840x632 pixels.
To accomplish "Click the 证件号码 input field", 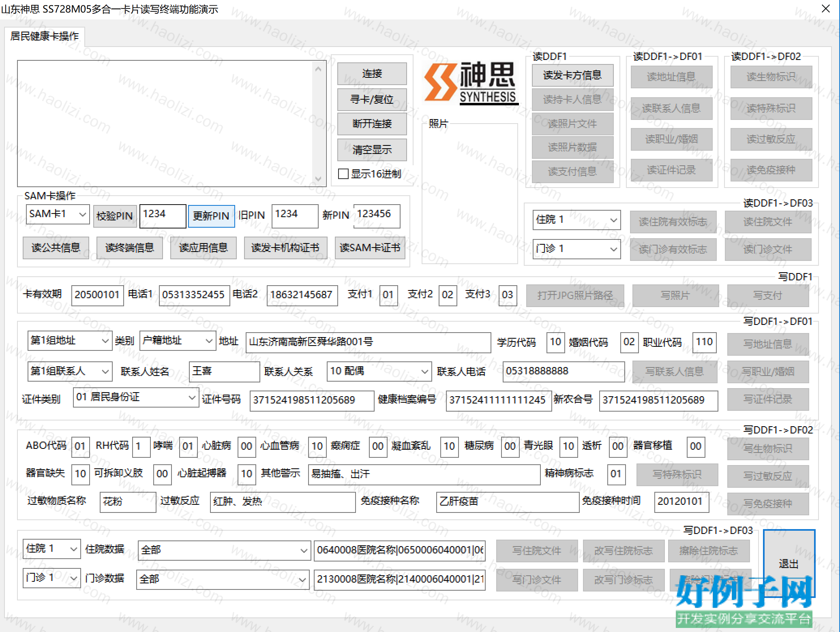I will [312, 401].
